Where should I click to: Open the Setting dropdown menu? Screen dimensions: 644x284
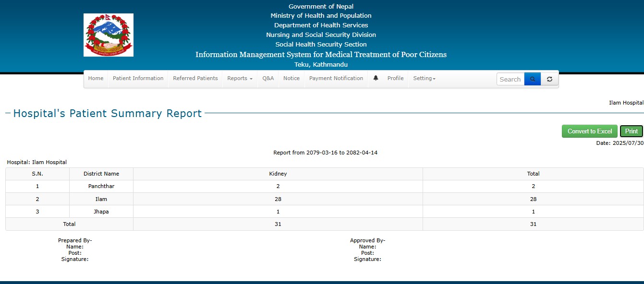(424, 79)
